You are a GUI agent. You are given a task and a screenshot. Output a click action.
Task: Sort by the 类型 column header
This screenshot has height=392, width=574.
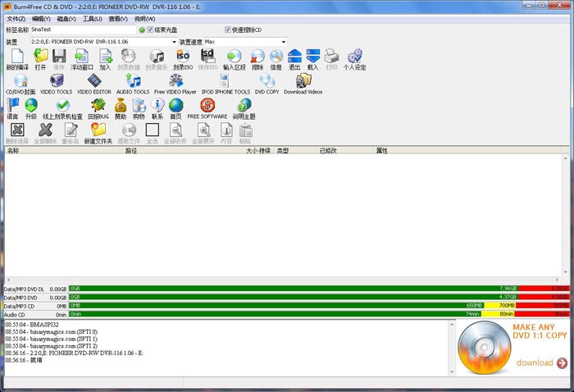[x=294, y=150]
